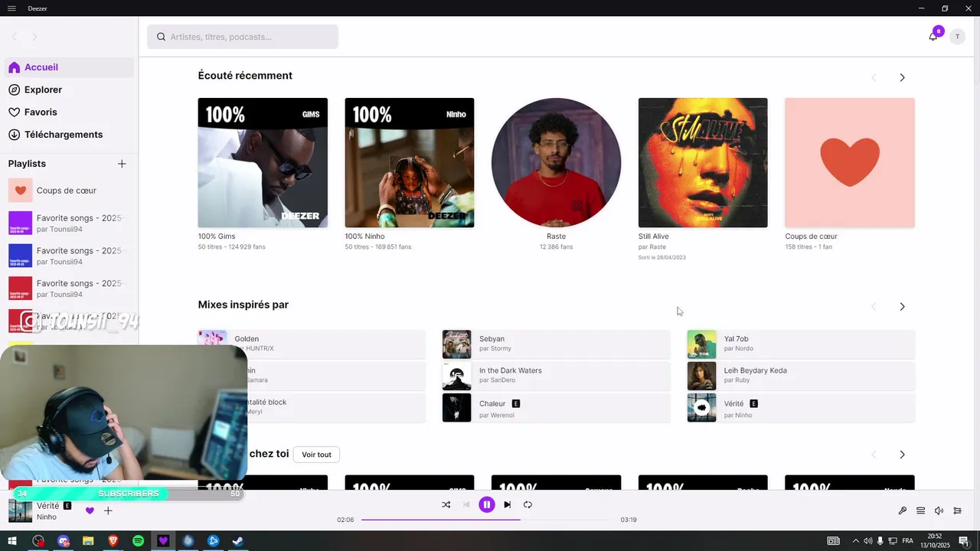The image size is (980, 551).
Task: Open the queue list icon
Action: [x=921, y=510]
